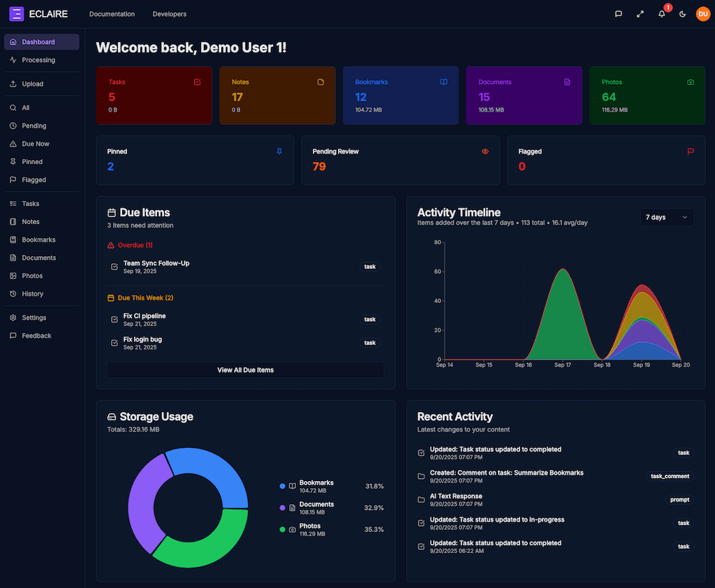Toggle dark mode with the moon icon
This screenshot has height=588, width=715.
(682, 14)
